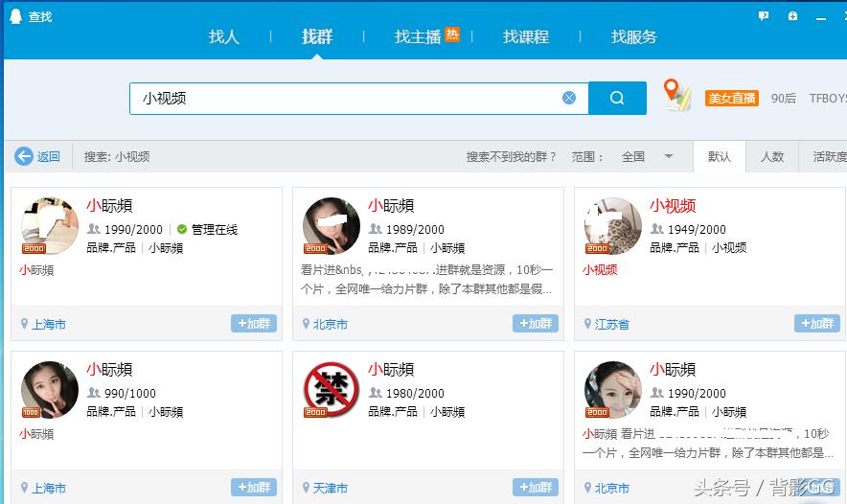Clear the search text with the X icon
The image size is (847, 504).
coord(569,98)
